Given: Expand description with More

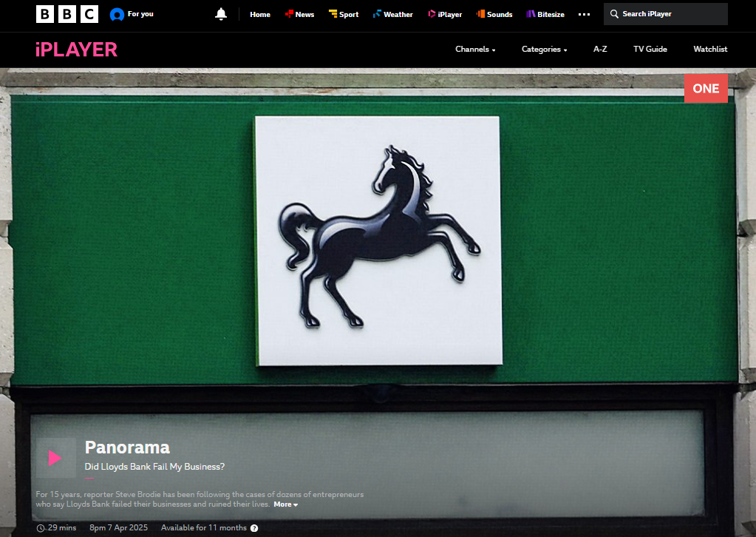Looking at the screenshot, I should pyautogui.click(x=285, y=504).
